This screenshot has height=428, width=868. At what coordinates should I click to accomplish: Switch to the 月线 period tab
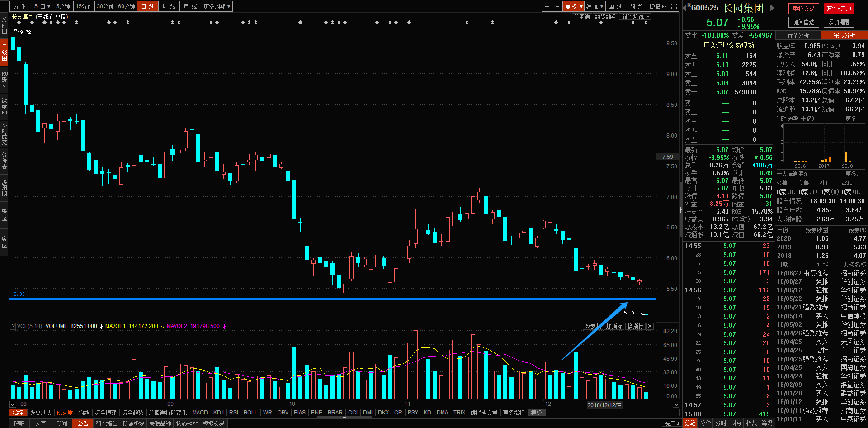click(190, 6)
